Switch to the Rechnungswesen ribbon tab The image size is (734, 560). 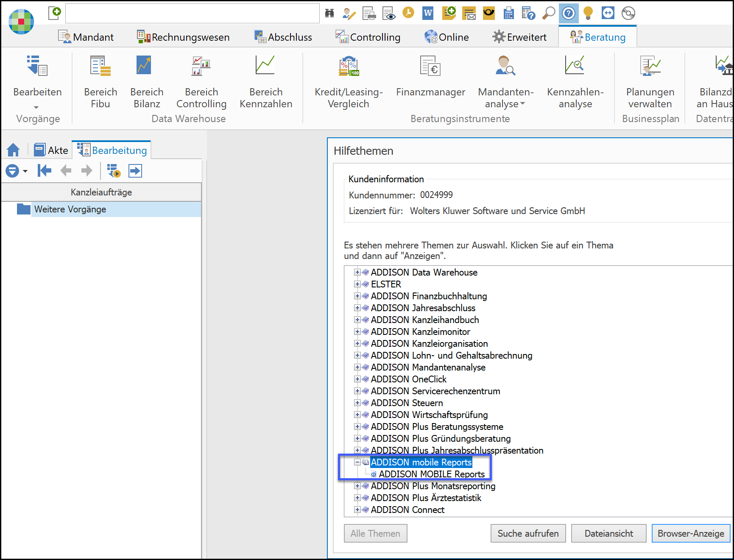coord(183,37)
